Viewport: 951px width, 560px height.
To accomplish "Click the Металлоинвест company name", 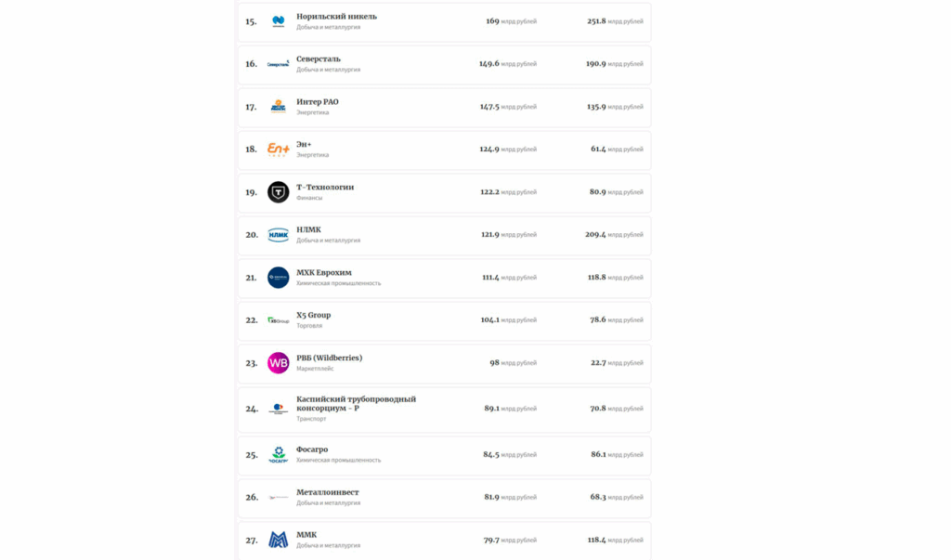I will coord(328,492).
